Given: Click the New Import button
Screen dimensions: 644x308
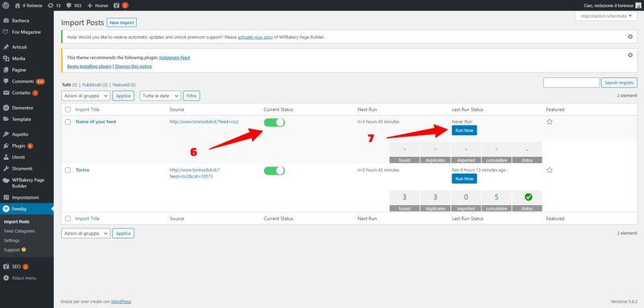Looking at the screenshot, I should click(122, 23).
